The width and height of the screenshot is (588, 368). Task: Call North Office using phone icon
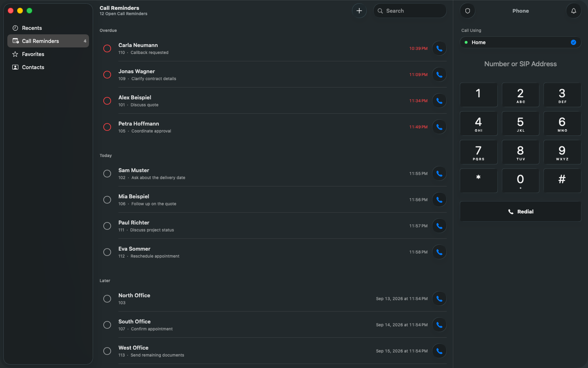[x=439, y=298]
